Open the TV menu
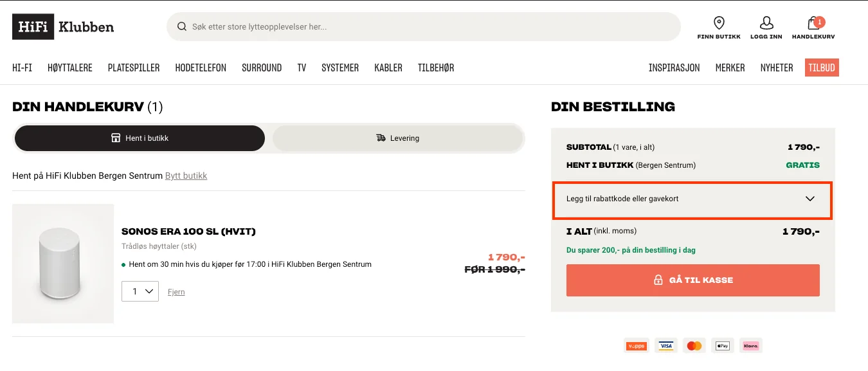Screen dimensions: 868x371 coord(302,68)
